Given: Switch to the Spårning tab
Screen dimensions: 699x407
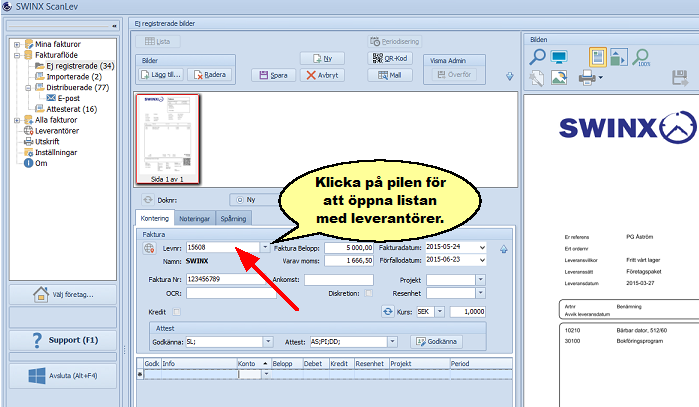Looking at the screenshot, I should [x=234, y=218].
